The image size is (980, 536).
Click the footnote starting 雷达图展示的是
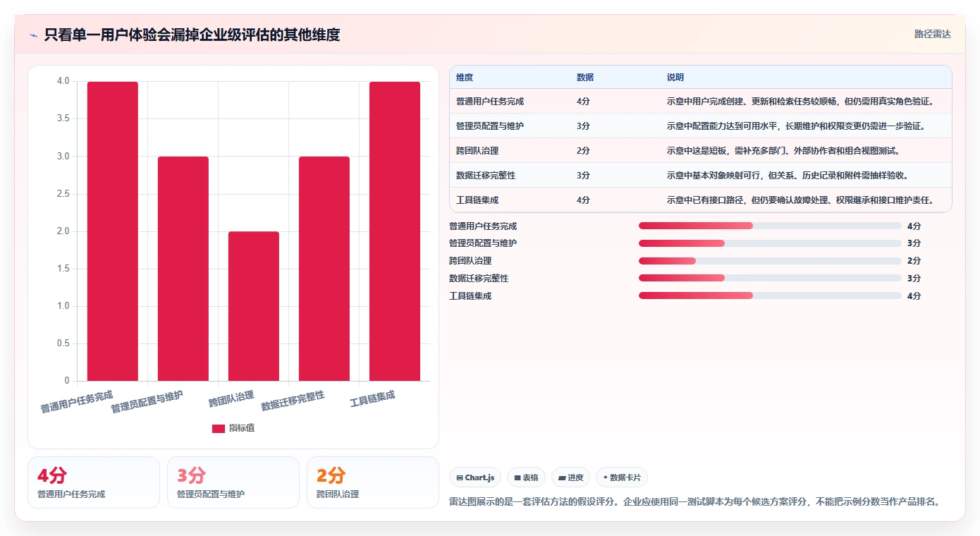[x=696, y=501]
